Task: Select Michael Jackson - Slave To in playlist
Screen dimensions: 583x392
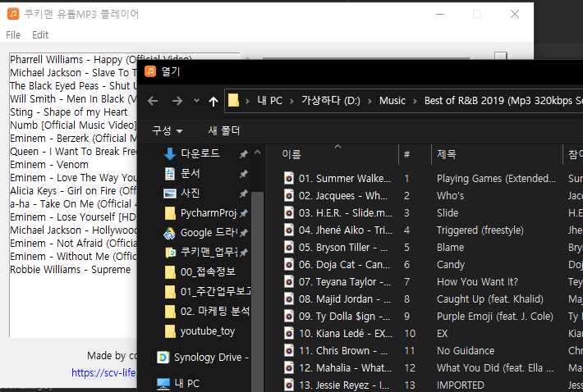Action: click(x=73, y=73)
